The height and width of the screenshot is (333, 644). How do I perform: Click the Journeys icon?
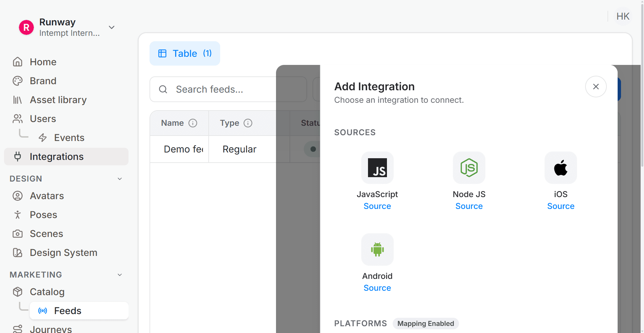[18, 329]
